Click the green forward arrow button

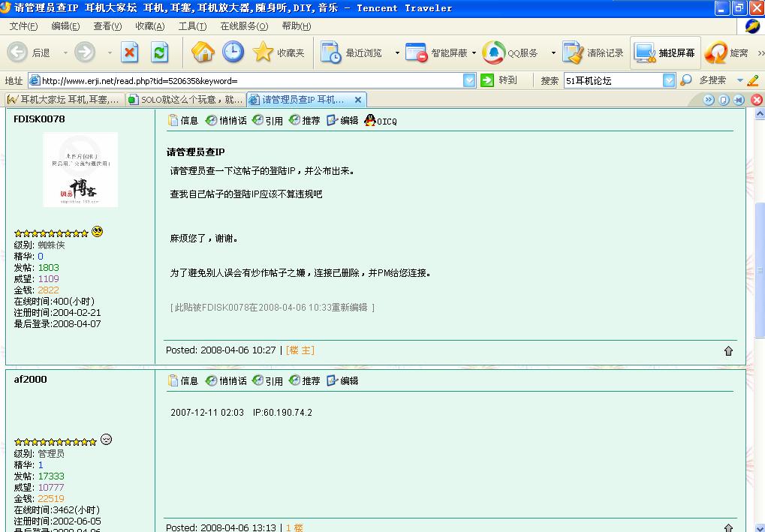[x=85, y=53]
